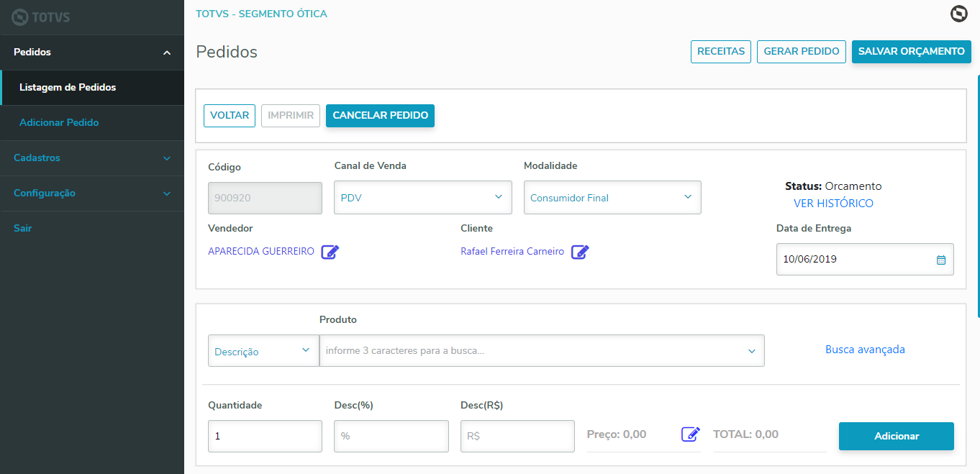Open the calendar icon in Data de Entrega
This screenshot has width=980, height=474.
click(941, 260)
